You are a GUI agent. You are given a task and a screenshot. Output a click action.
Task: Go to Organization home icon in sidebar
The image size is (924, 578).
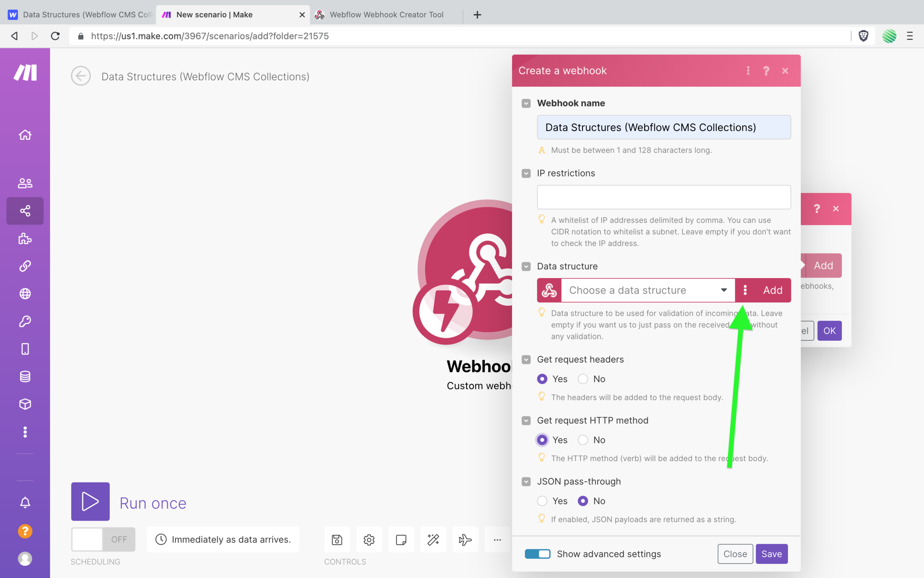(25, 135)
